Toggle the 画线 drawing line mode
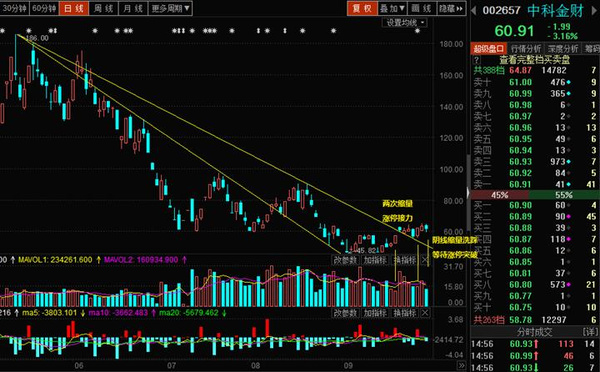 422,8
